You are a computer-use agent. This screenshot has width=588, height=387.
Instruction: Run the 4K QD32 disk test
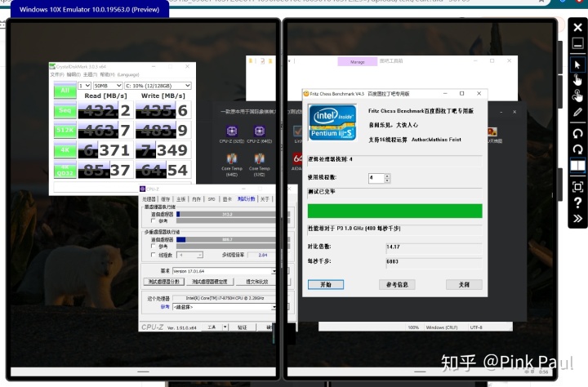pyautogui.click(x=65, y=170)
